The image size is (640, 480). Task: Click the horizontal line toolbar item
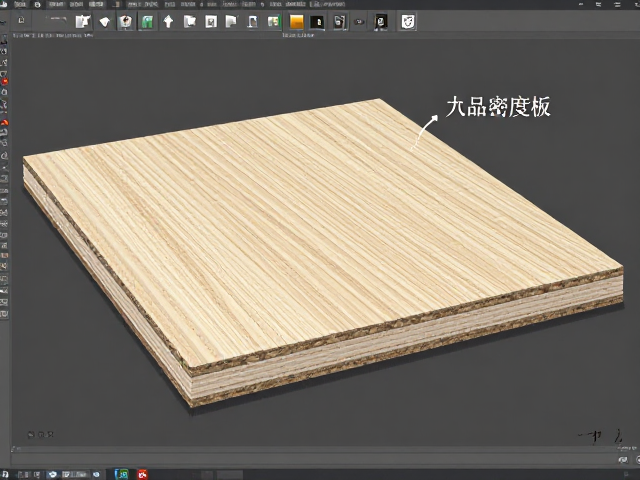[56, 19]
